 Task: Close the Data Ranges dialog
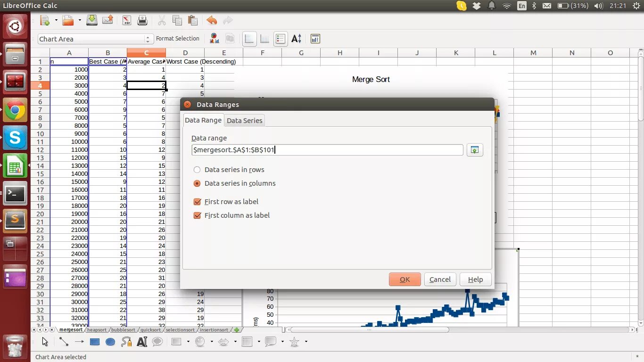[x=188, y=105]
